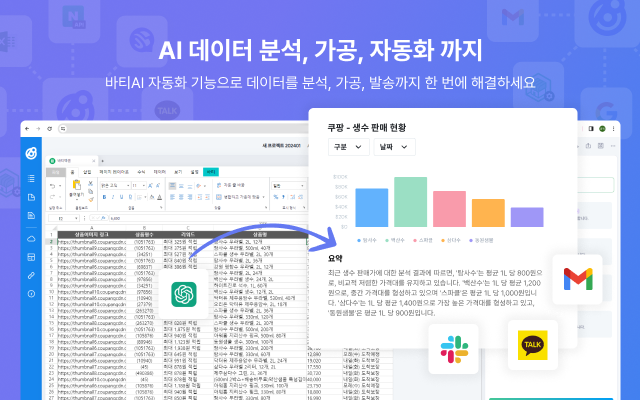
Task: Switch to the Page Layout ribbon tab
Action: point(114,172)
